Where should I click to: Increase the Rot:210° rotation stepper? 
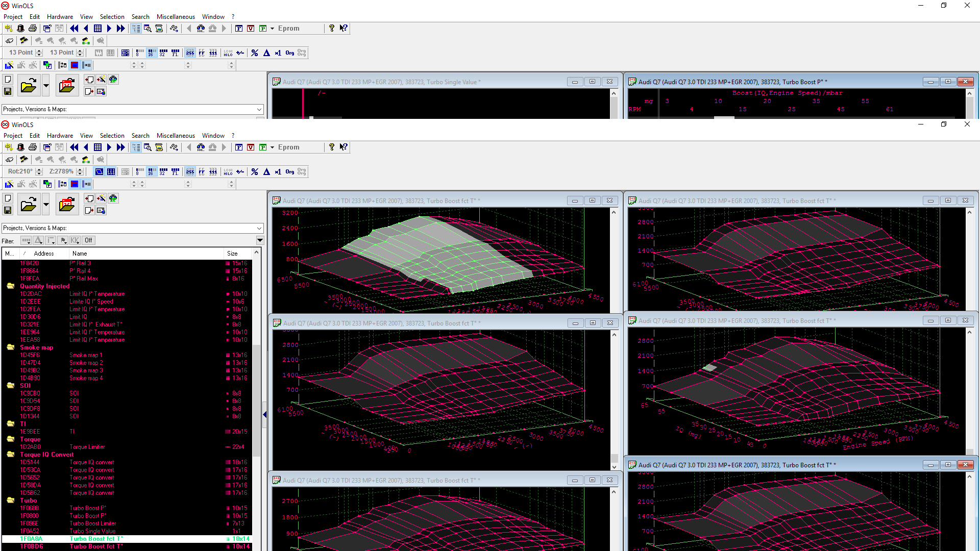tap(39, 169)
